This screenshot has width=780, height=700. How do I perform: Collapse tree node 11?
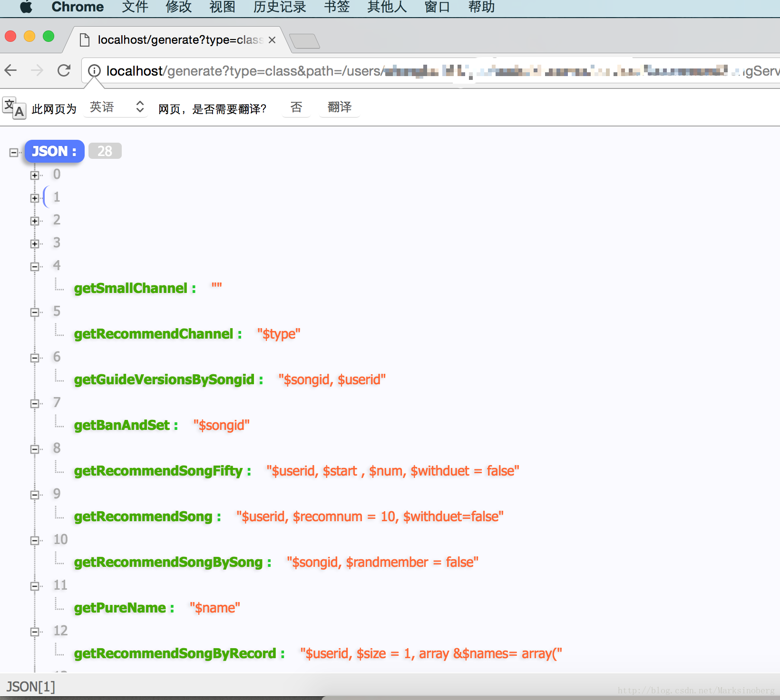tap(35, 586)
